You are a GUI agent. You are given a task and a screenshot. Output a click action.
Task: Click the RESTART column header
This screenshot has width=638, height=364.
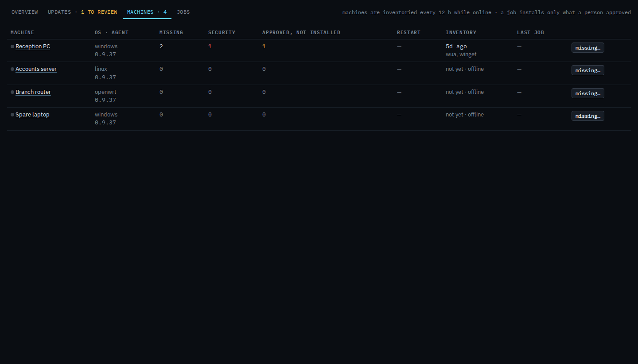click(x=408, y=32)
